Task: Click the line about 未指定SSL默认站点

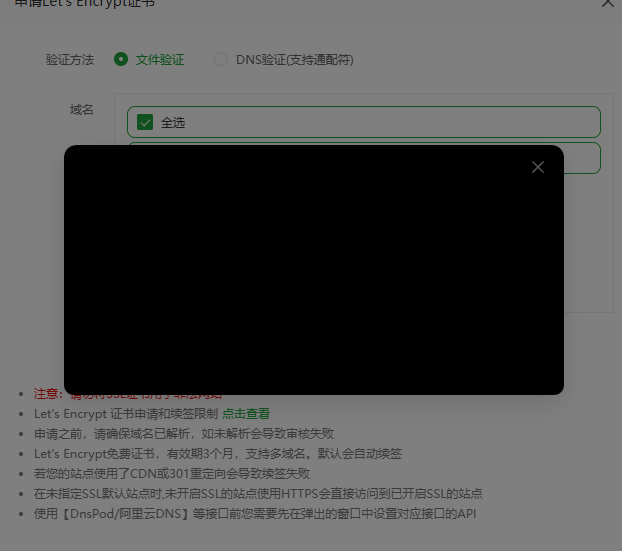Action: pos(258,493)
